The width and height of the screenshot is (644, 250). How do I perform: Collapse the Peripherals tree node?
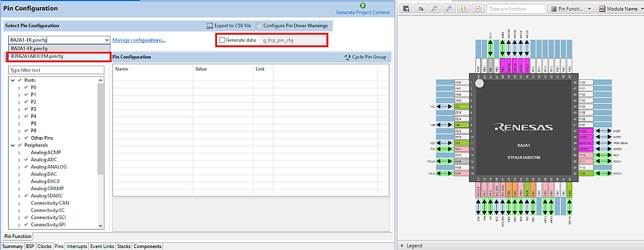pyautogui.click(x=13, y=145)
